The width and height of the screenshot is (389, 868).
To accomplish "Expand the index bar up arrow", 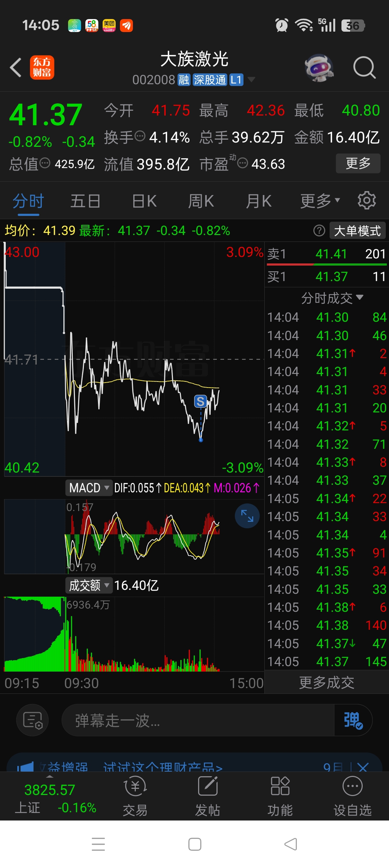I will pyautogui.click(x=50, y=777).
